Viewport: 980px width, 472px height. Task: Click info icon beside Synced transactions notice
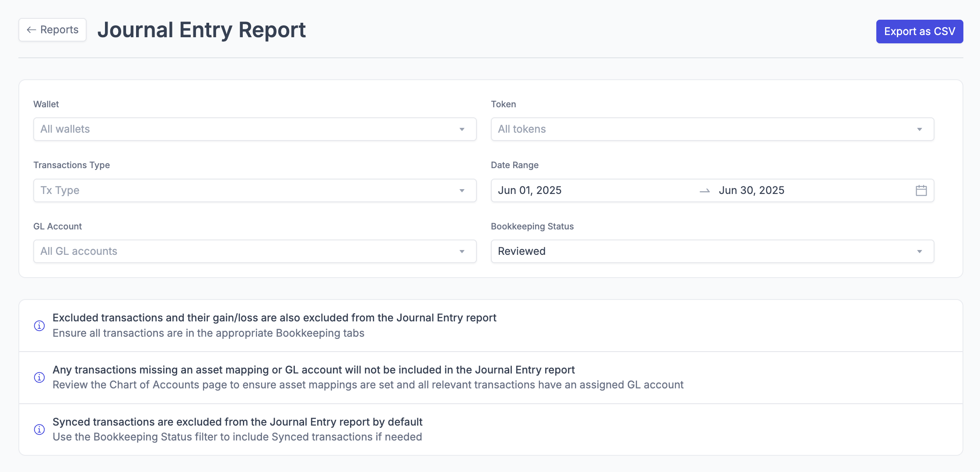39,430
